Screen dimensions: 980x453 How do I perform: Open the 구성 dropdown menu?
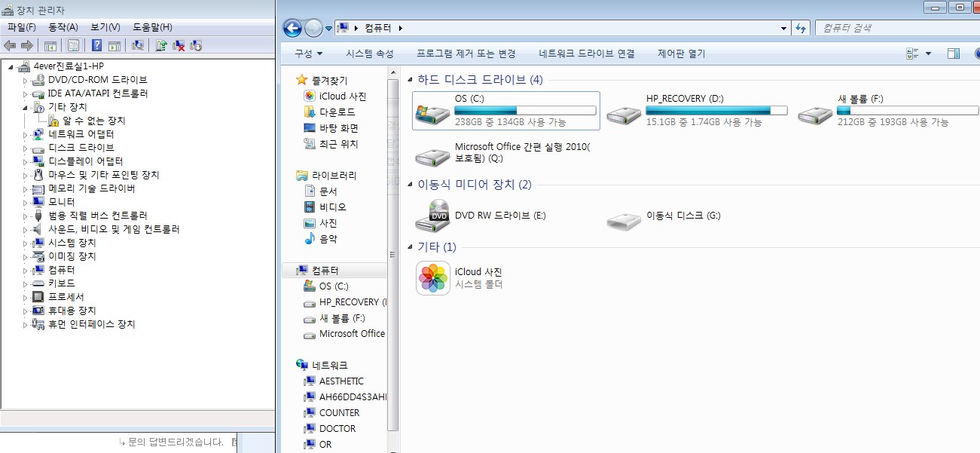pos(308,54)
